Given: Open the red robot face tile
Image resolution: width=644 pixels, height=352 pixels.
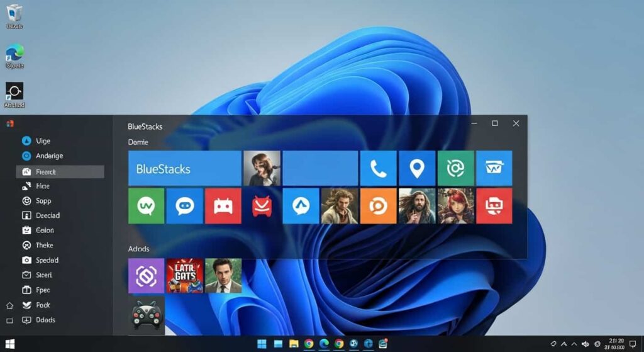Looking at the screenshot, I should tap(223, 206).
